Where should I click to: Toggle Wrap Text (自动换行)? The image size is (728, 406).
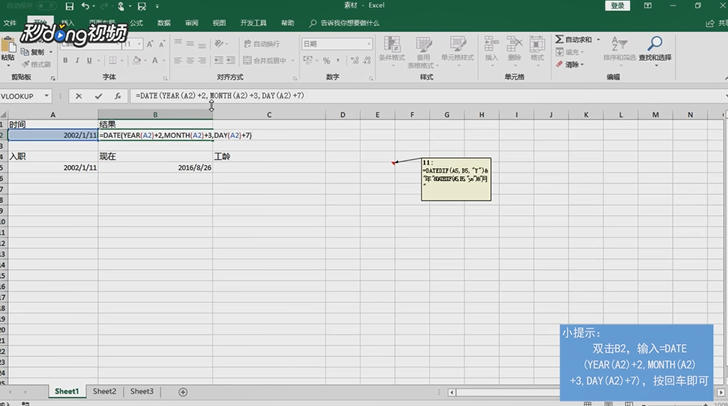tap(262, 44)
